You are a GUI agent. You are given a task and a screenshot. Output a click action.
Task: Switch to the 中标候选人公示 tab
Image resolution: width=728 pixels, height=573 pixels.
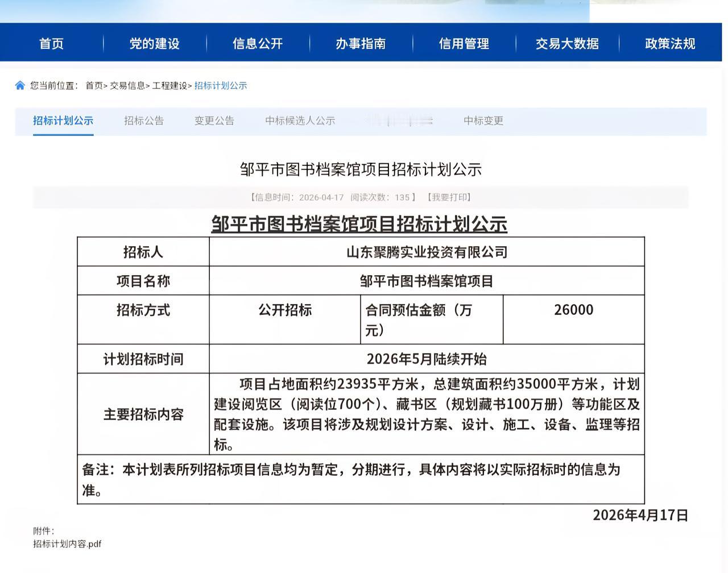tap(300, 121)
